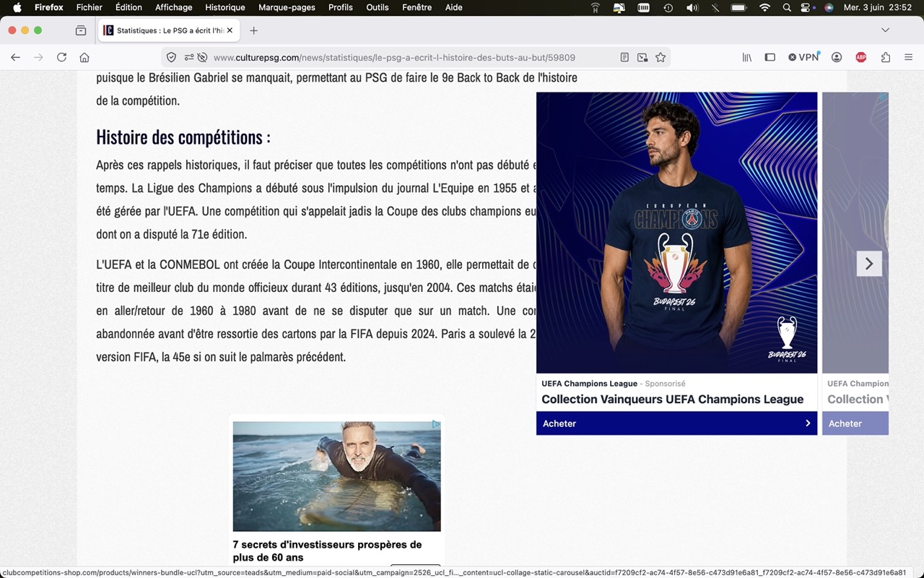Open the Extensions puzzle menu
This screenshot has height=578, width=924.
pos(886,58)
